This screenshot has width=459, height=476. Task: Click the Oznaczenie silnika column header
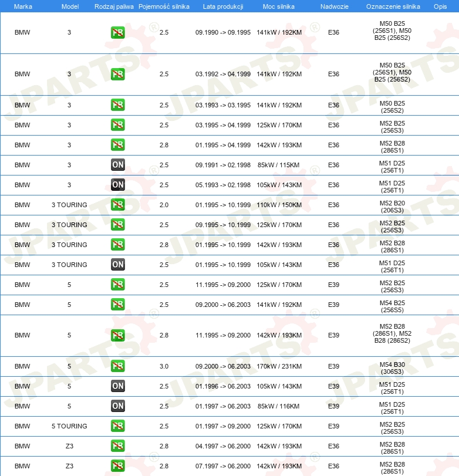393,6
